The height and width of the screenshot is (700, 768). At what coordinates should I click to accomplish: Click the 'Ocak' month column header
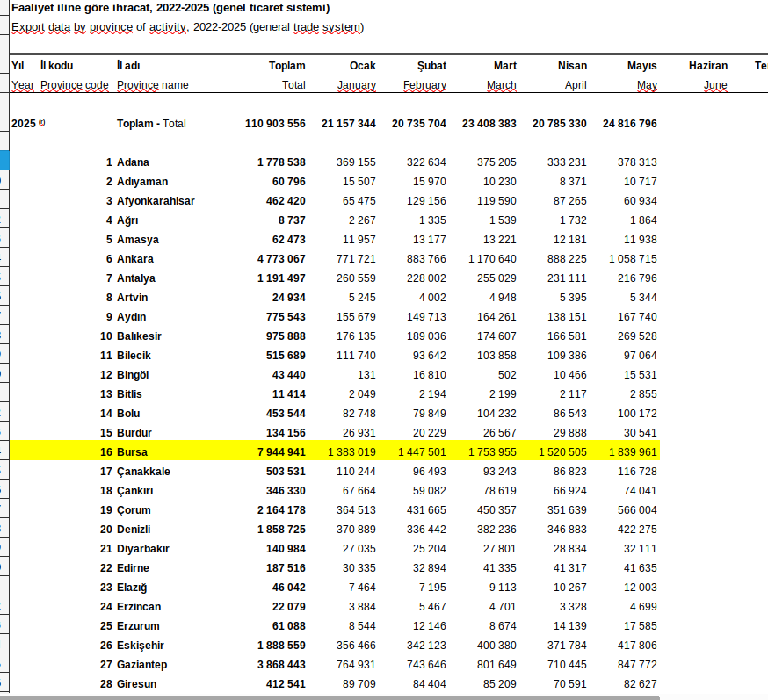[x=362, y=66]
